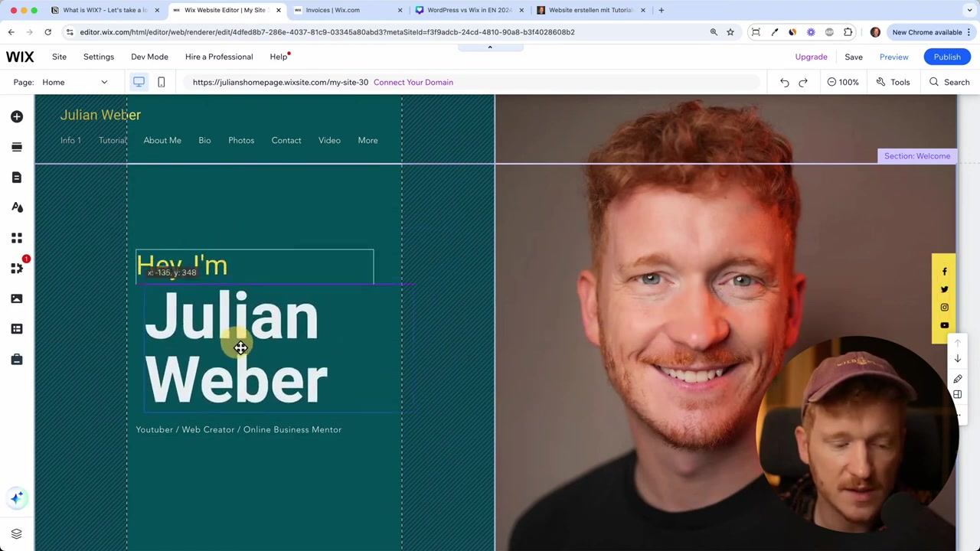The width and height of the screenshot is (980, 551).
Task: Click the Section: Welcome label
Action: point(917,156)
